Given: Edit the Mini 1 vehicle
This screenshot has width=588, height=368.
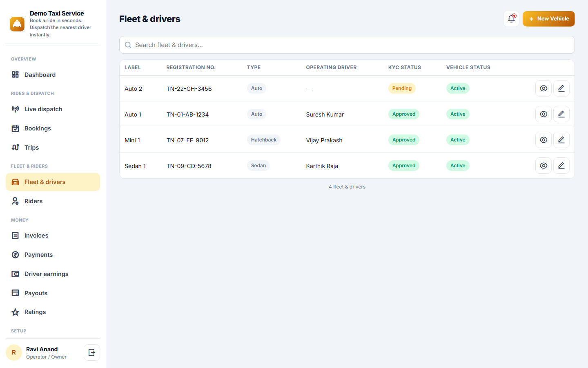Looking at the screenshot, I should [561, 140].
